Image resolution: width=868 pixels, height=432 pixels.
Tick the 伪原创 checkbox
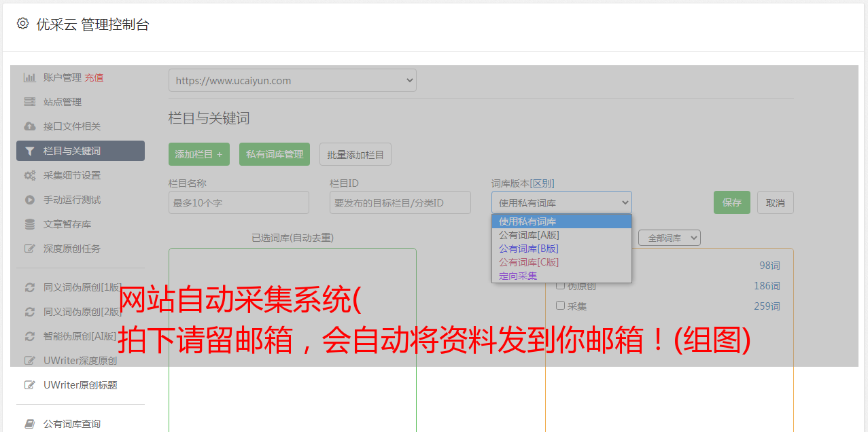pos(561,285)
